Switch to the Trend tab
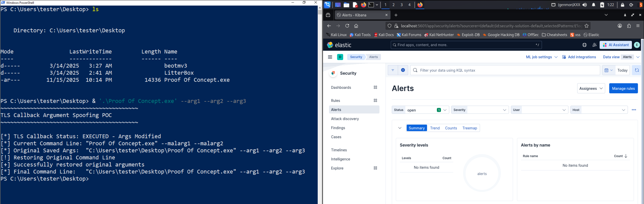Image resolution: width=644 pixels, height=204 pixels. coord(435,128)
